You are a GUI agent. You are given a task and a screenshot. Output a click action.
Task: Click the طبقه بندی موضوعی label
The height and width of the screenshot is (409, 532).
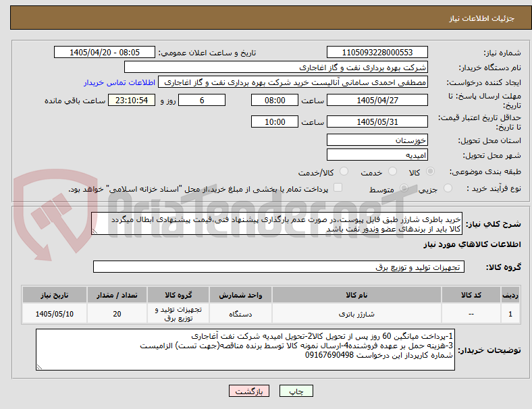click(x=485, y=172)
